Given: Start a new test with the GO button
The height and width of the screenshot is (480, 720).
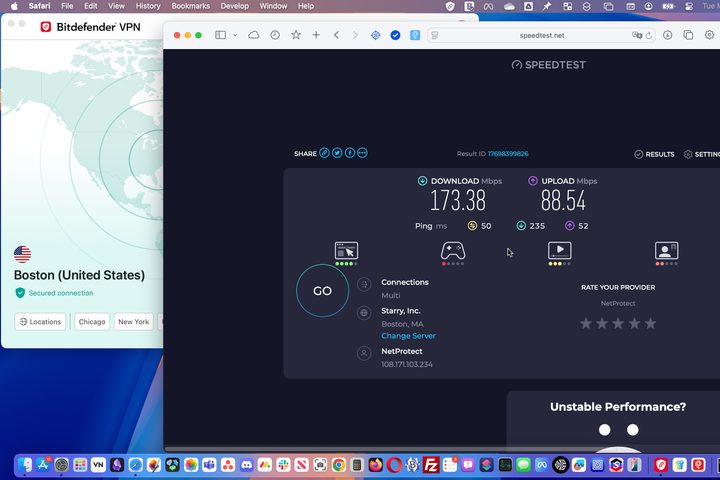Looking at the screenshot, I should 322,291.
